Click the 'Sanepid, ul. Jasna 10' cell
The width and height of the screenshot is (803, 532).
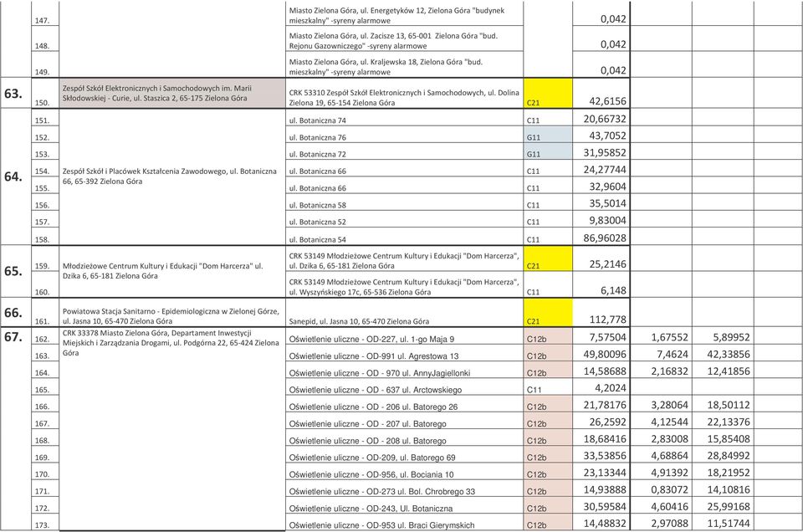point(405,313)
